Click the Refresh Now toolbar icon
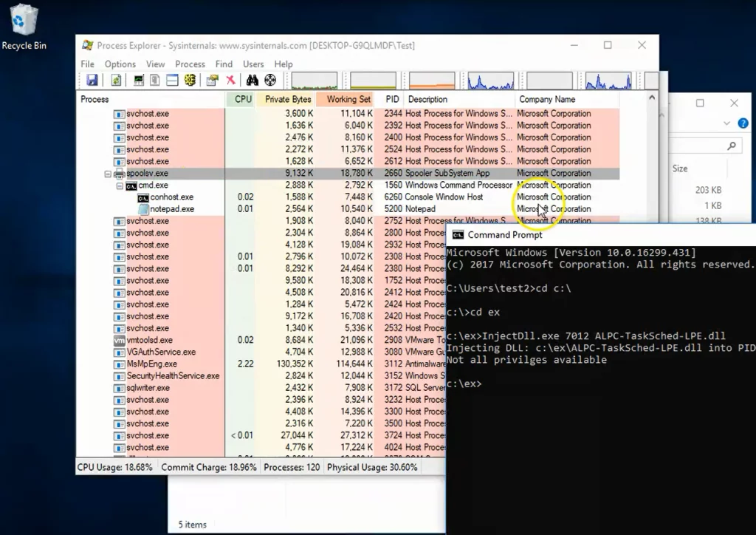 tap(116, 80)
